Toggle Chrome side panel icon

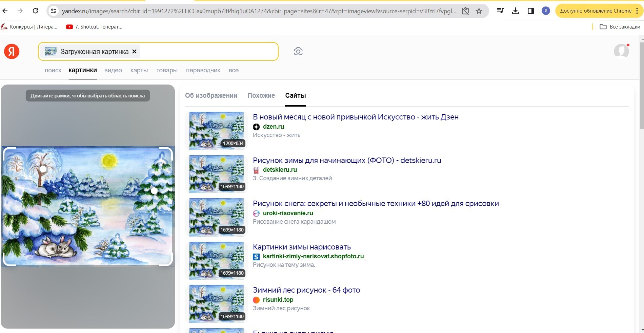(531, 11)
